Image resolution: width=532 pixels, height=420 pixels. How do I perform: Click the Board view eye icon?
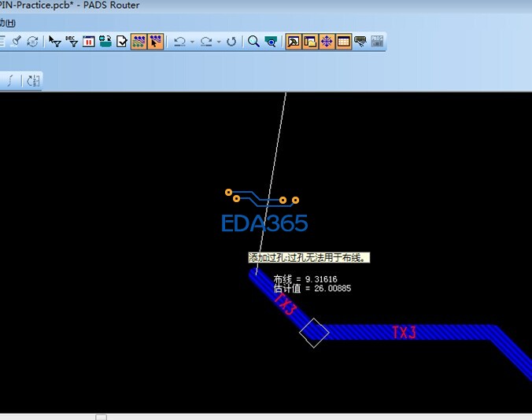coord(271,42)
